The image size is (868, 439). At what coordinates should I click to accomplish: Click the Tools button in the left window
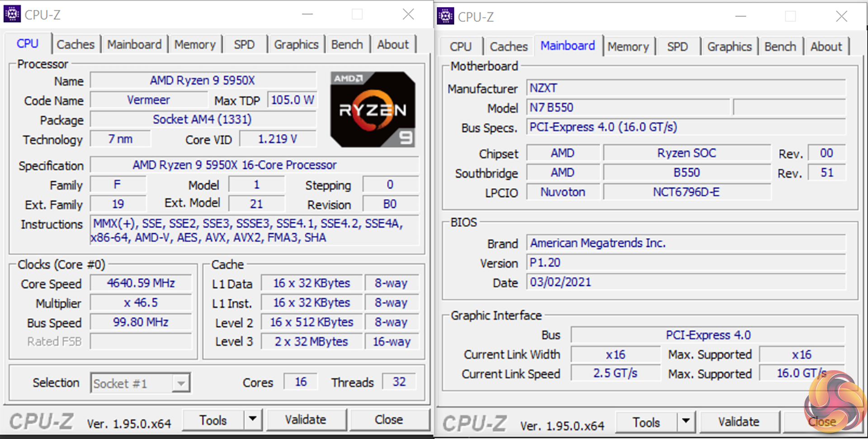click(213, 420)
